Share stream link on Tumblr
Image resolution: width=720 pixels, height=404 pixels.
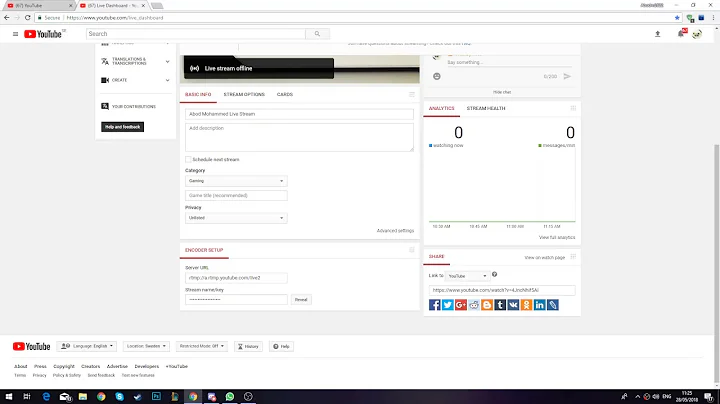point(500,305)
